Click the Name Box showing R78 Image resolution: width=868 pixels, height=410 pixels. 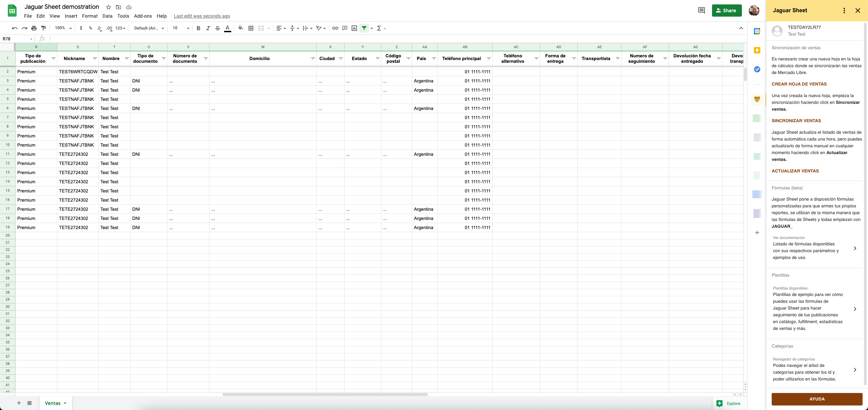tap(15, 38)
